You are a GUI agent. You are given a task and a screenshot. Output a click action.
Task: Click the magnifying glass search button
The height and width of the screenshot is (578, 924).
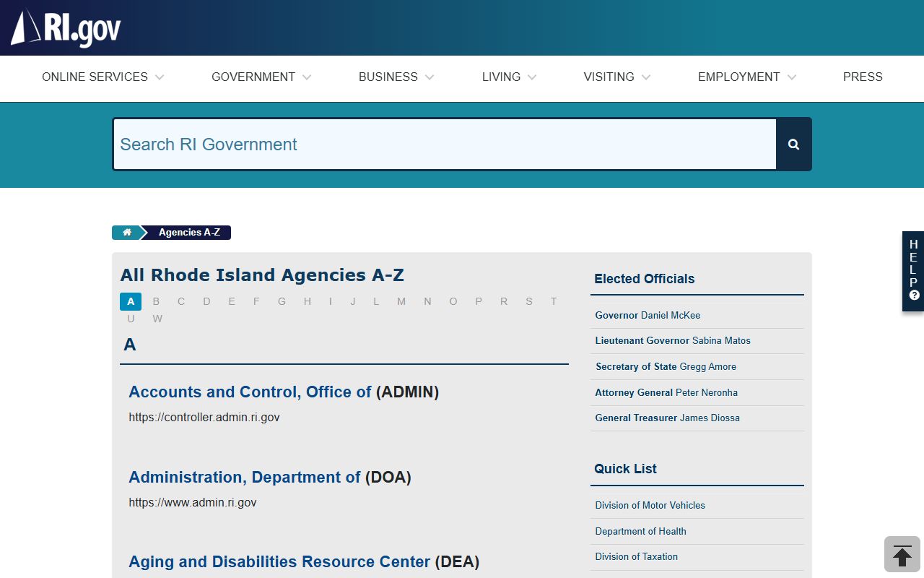coord(793,144)
